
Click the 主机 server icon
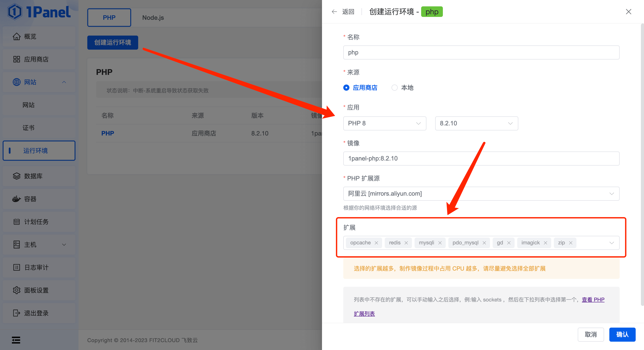[x=16, y=244]
